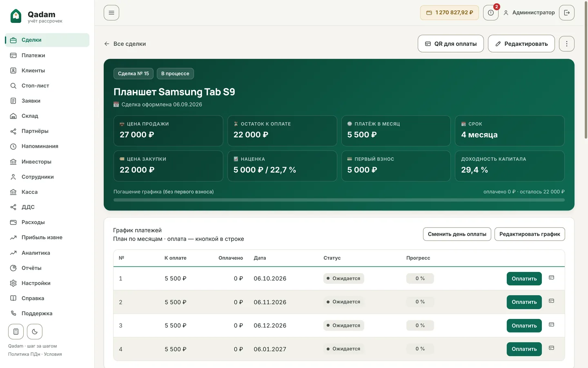Image resolution: width=588 pixels, height=368 pixels.
Task: Click the Инвесторы bank icon in sidebar
Action: (x=13, y=162)
